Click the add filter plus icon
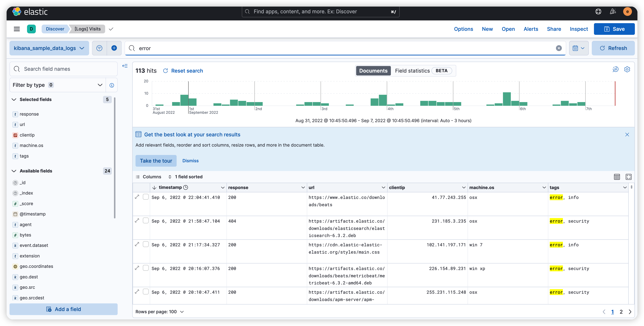 point(114,48)
